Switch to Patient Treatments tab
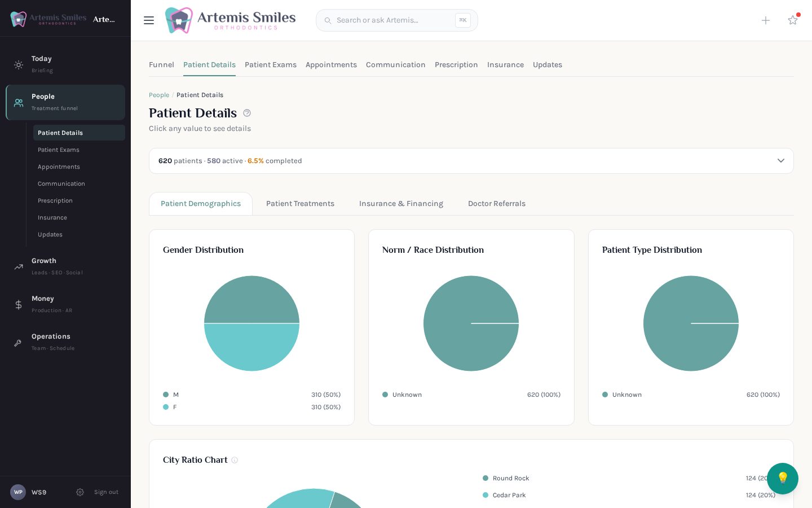Image resolution: width=812 pixels, height=508 pixels. [x=300, y=204]
